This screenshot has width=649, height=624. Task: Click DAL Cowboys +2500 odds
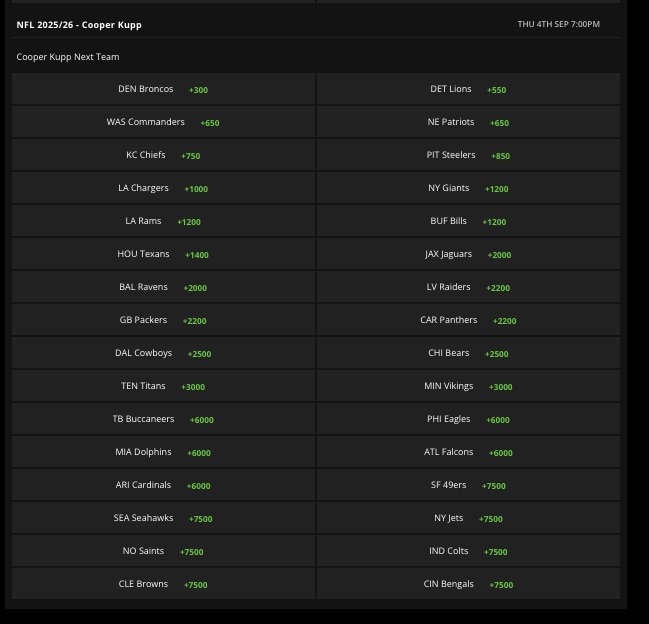coord(163,353)
